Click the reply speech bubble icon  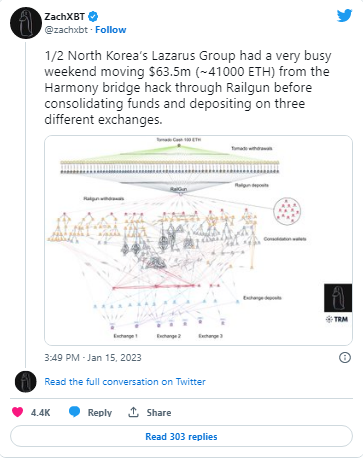75,412
